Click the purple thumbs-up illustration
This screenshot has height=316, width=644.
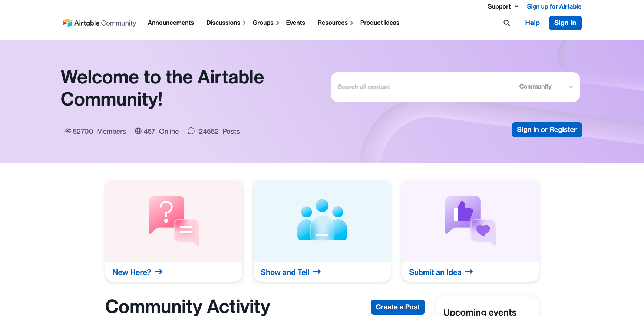pos(470,221)
